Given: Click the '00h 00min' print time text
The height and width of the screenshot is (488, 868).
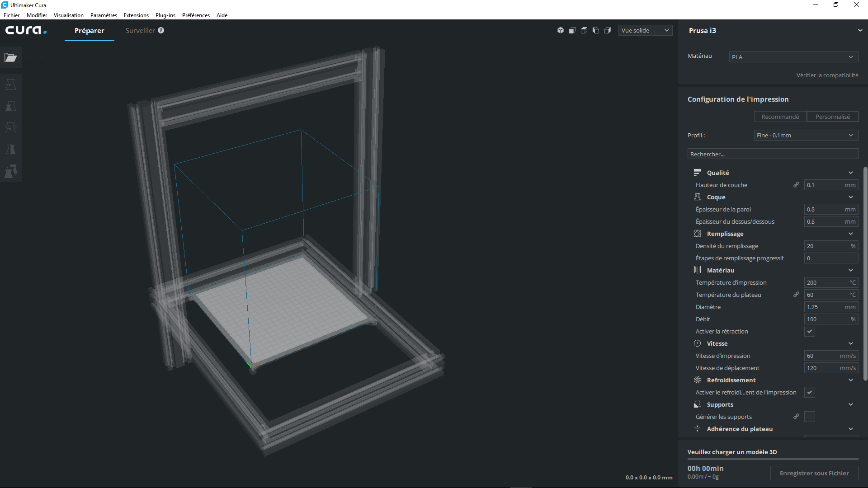Looking at the screenshot, I should (x=705, y=468).
